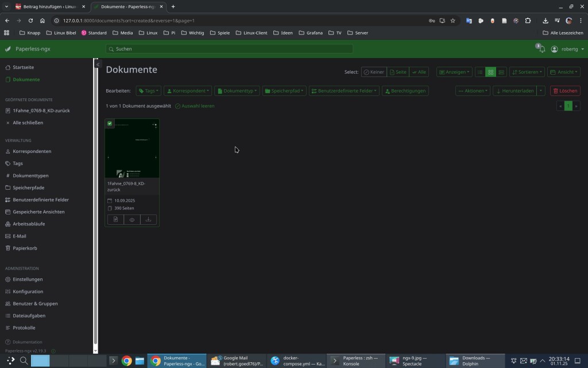The height and width of the screenshot is (368, 588).
Task: Switch to large cards view icon
Action: point(501,72)
